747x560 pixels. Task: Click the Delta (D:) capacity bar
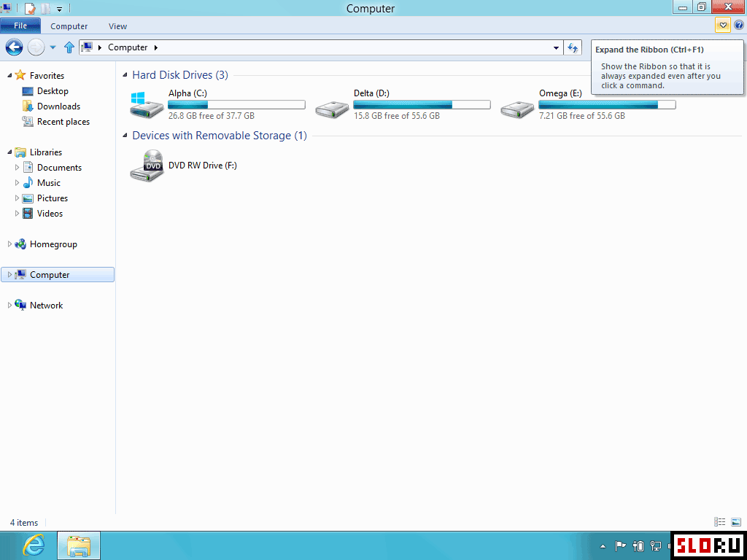click(422, 105)
